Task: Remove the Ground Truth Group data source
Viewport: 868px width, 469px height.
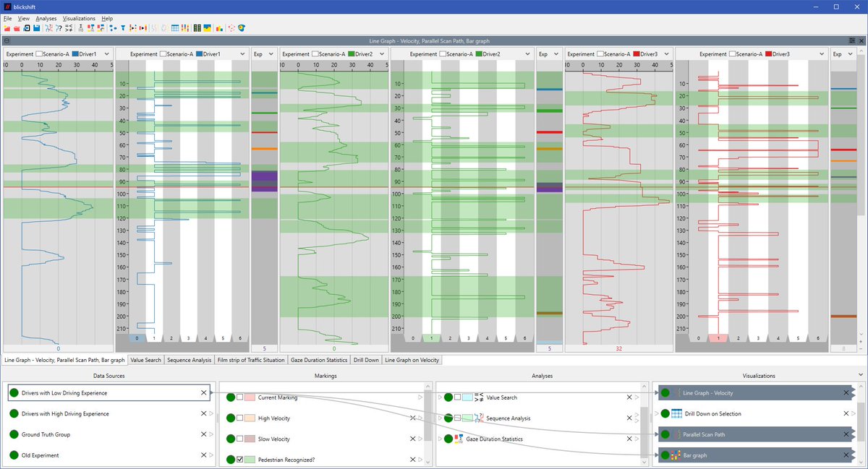Action: (x=203, y=435)
